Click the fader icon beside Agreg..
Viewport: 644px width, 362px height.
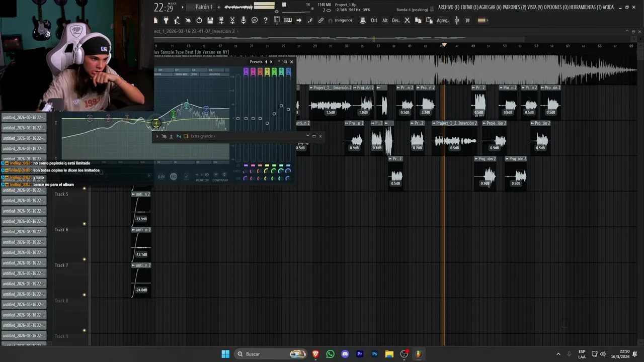(x=457, y=20)
